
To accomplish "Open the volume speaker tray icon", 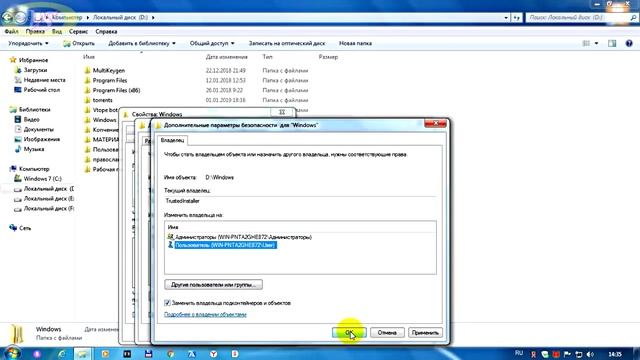I will (x=590, y=354).
